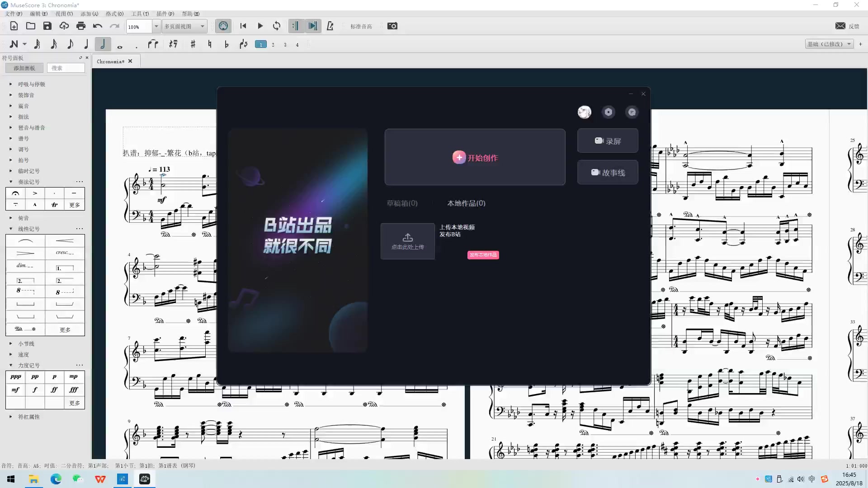Toggle note input mode N icon
Viewport: 868px width, 488px height.
pyautogui.click(x=14, y=44)
